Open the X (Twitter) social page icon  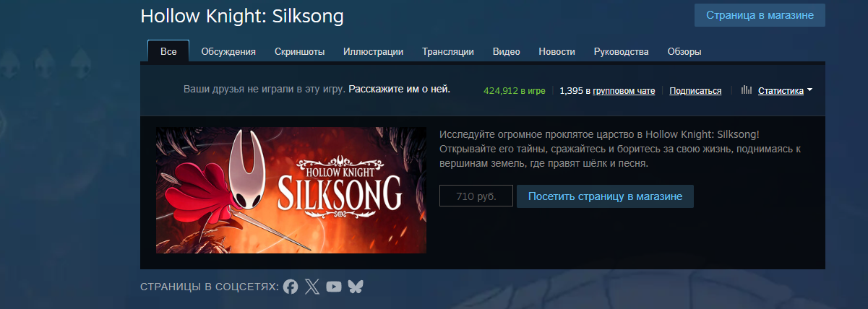pyautogui.click(x=312, y=287)
